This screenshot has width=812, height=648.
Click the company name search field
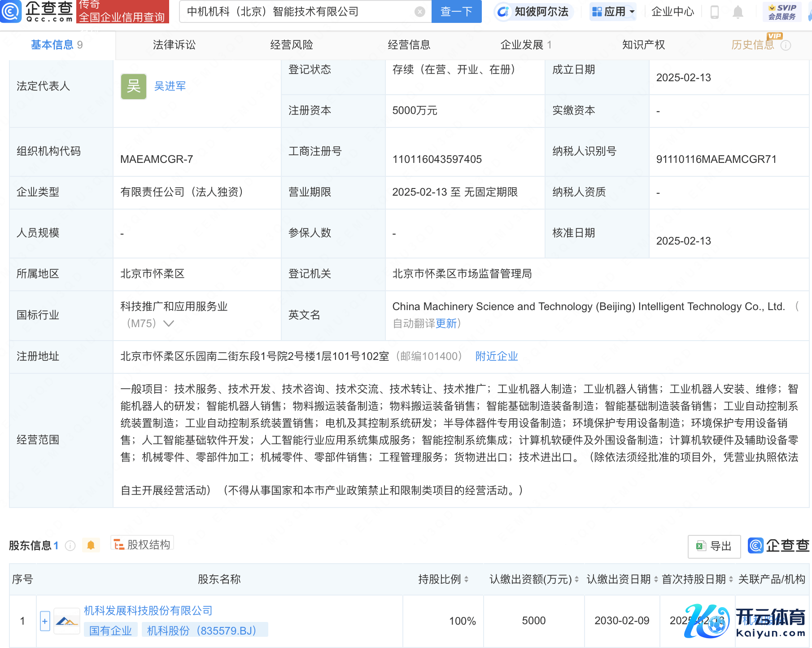click(296, 12)
